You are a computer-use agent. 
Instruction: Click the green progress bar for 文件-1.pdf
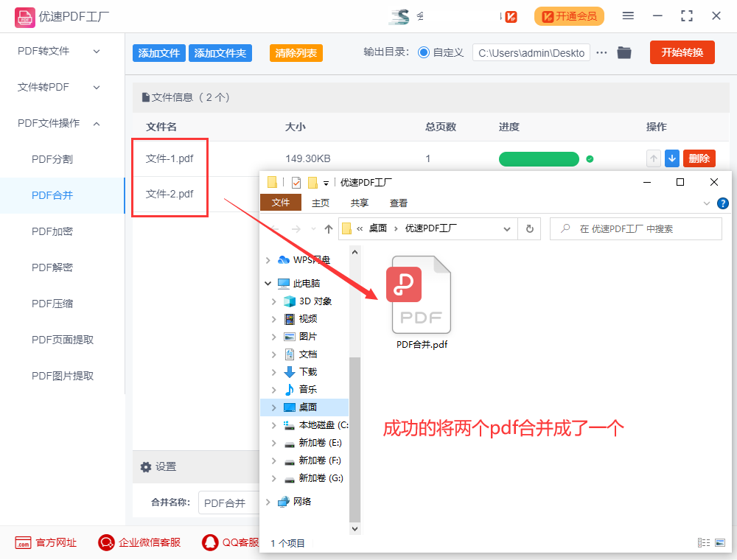539,159
